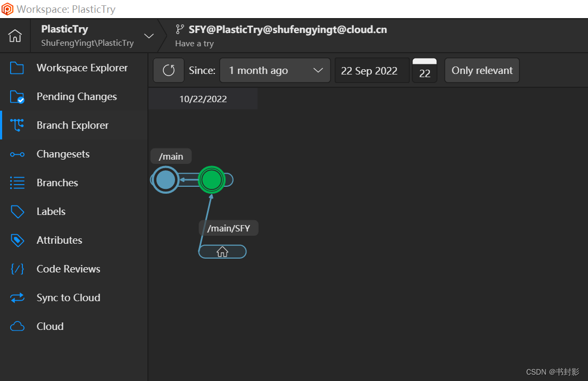Open Sync to Cloud view
The image size is (588, 381).
74,298
